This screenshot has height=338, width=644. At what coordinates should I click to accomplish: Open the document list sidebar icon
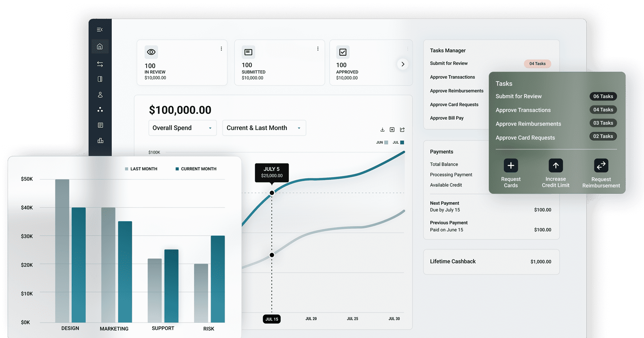[100, 125]
